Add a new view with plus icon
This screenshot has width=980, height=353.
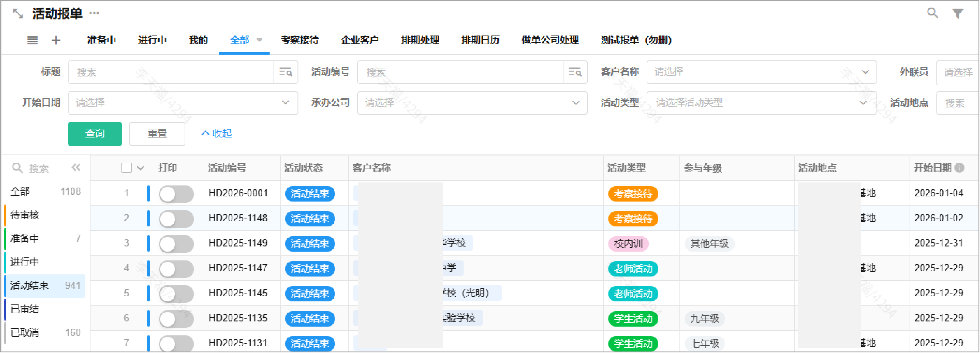click(x=56, y=40)
